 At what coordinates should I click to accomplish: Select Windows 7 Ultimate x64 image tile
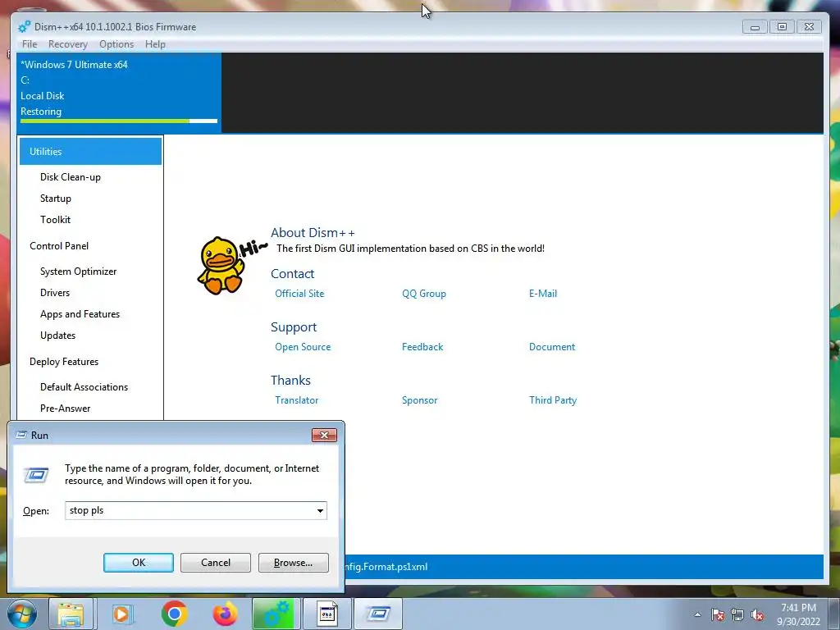pos(119,92)
